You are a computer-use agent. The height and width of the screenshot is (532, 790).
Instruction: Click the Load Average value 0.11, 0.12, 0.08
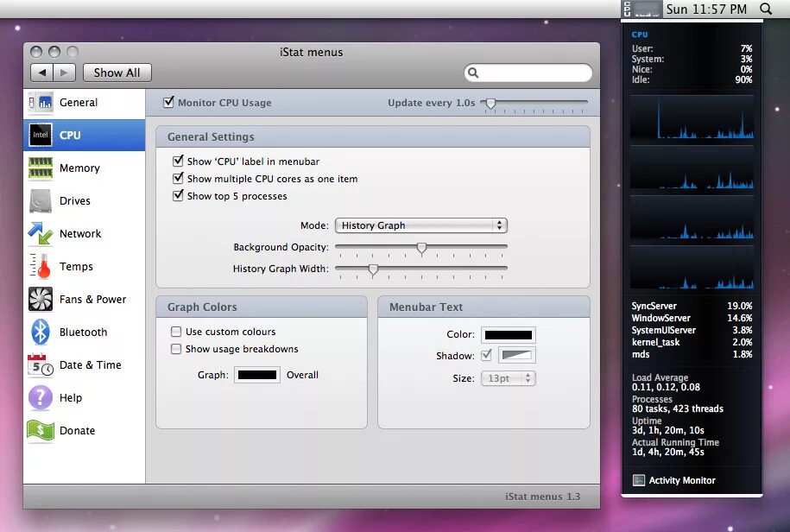666,387
